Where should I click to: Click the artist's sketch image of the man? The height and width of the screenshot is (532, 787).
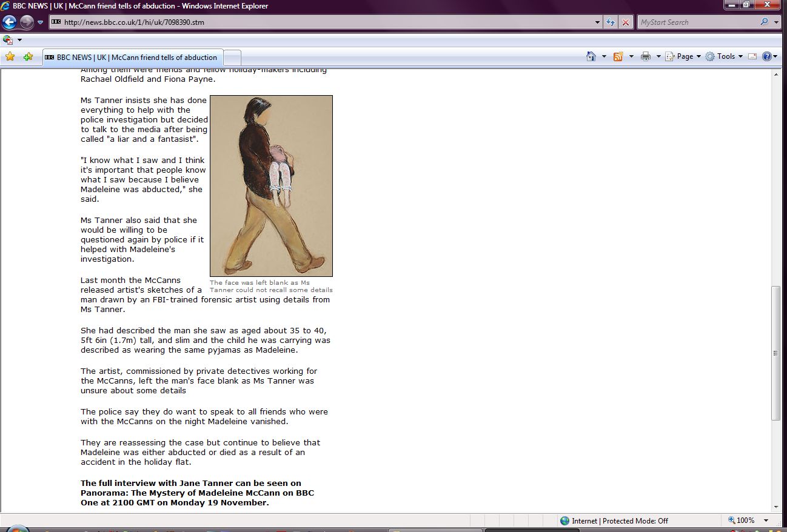pyautogui.click(x=271, y=185)
